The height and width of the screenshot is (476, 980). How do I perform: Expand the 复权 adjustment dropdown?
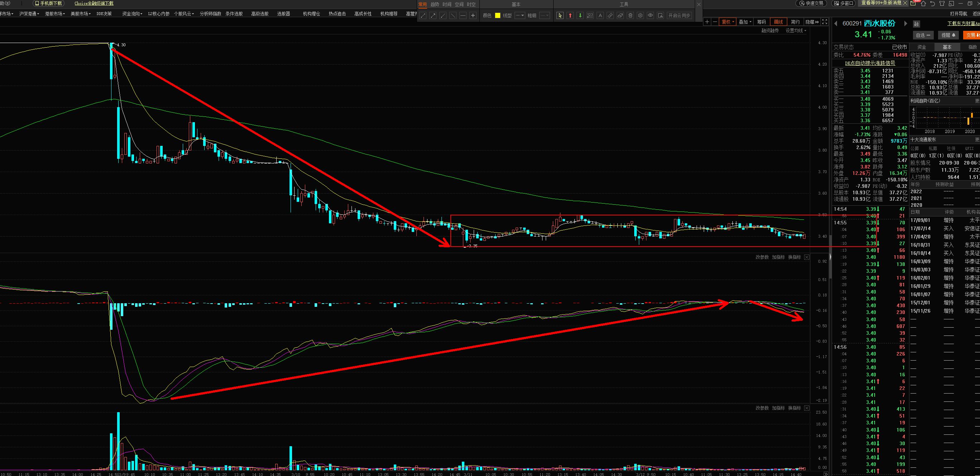tap(728, 22)
